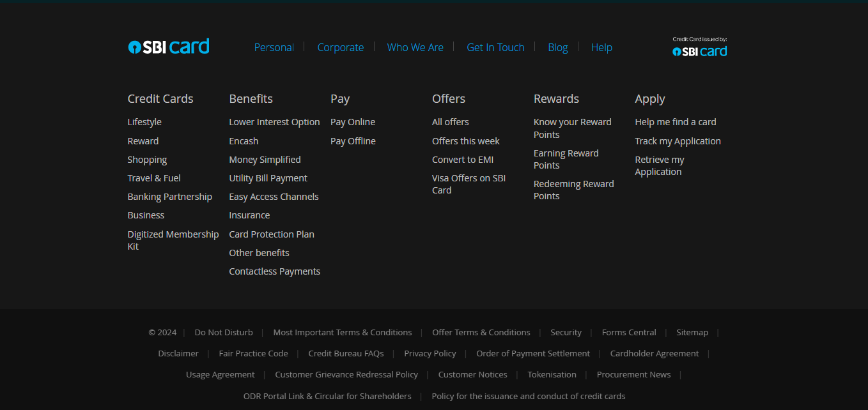Screen dimensions: 868x410
Task: Open Redeeming Reward Points link
Action: point(573,190)
